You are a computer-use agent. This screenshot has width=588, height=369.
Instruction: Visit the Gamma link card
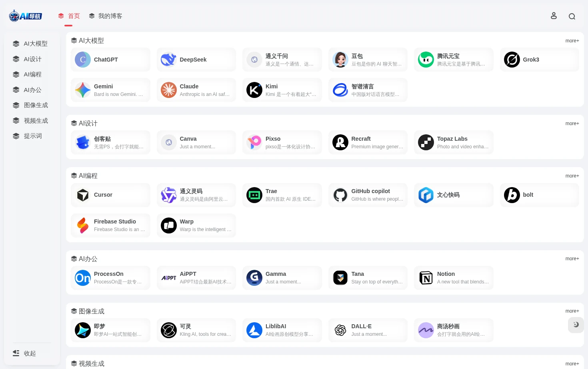coord(282,278)
